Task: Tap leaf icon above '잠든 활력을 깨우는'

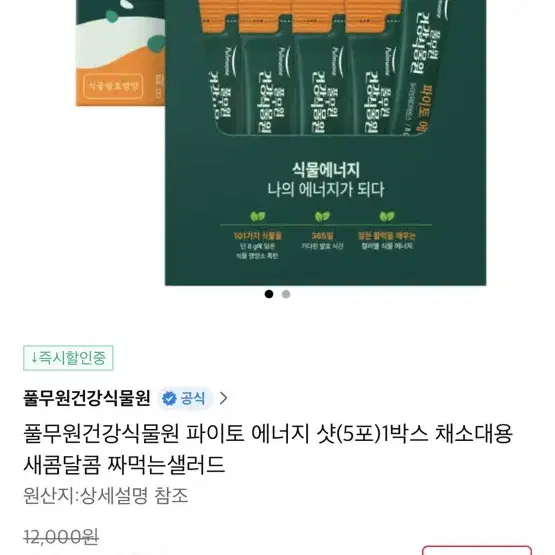Action: coord(387,216)
